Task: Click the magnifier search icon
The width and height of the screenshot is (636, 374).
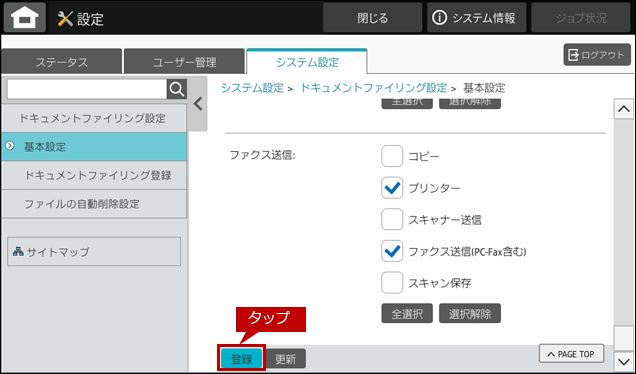Action: tap(177, 89)
